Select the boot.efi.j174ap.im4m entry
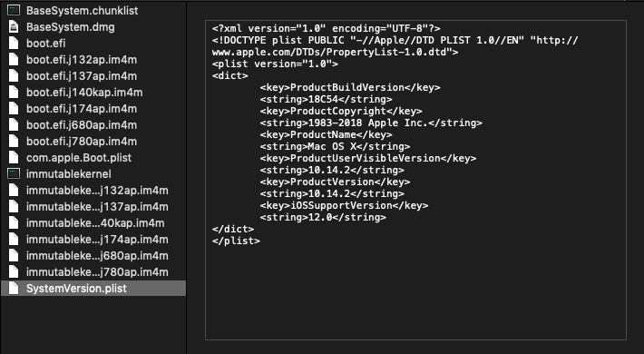 pyautogui.click(x=93, y=109)
